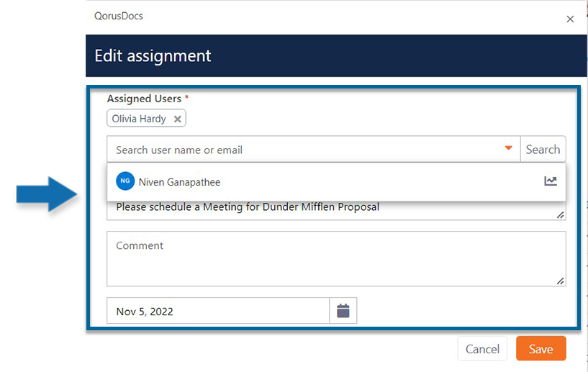This screenshot has width=588, height=372.
Task: Expand the user search dropdown arrow
Action: (508, 149)
